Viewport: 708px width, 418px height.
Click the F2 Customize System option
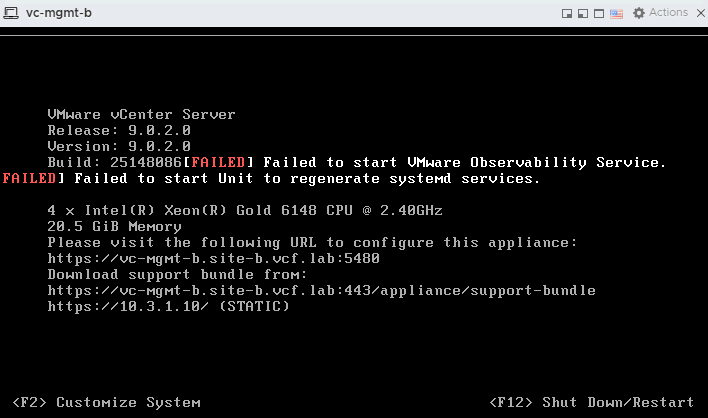106,402
